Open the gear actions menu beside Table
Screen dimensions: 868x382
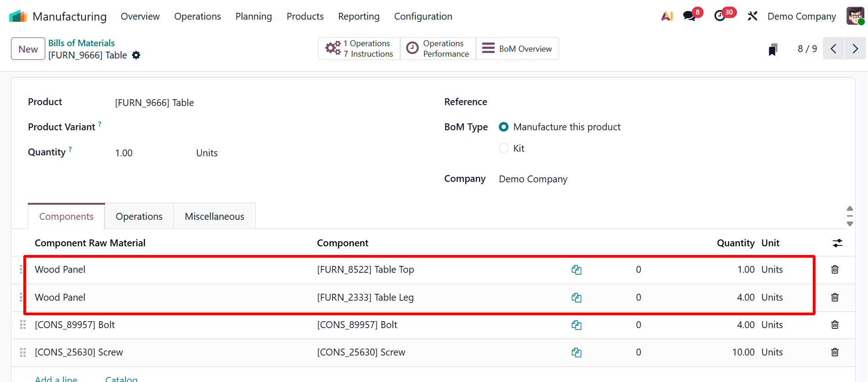136,55
